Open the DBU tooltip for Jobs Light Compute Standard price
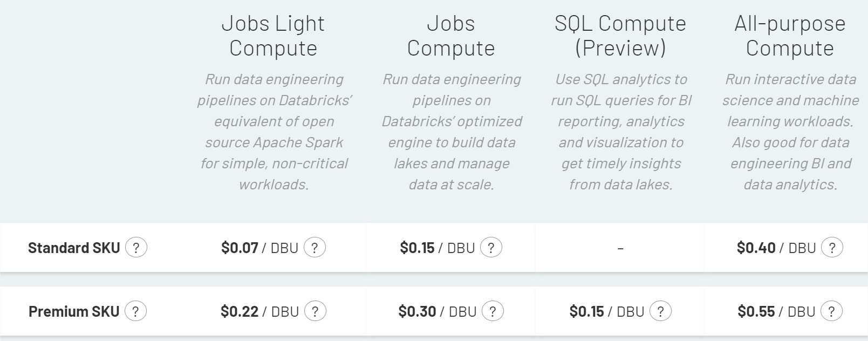The height and width of the screenshot is (341, 868). point(315,247)
